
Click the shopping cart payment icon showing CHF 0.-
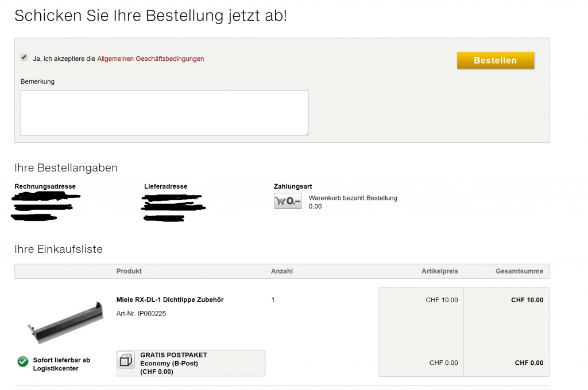[287, 200]
